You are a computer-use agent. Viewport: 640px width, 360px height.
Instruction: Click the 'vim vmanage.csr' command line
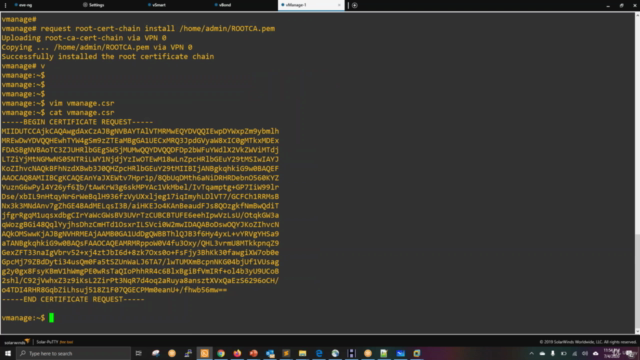58,103
